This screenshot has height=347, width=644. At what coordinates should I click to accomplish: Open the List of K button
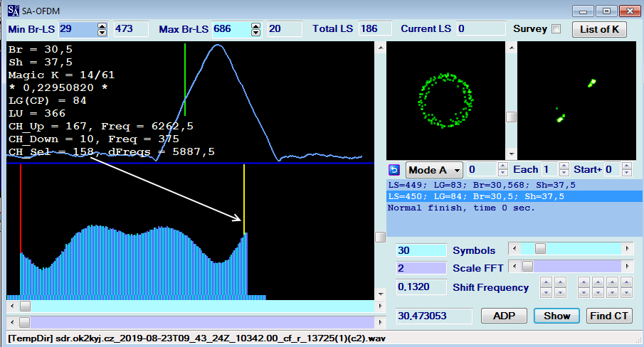pos(599,29)
